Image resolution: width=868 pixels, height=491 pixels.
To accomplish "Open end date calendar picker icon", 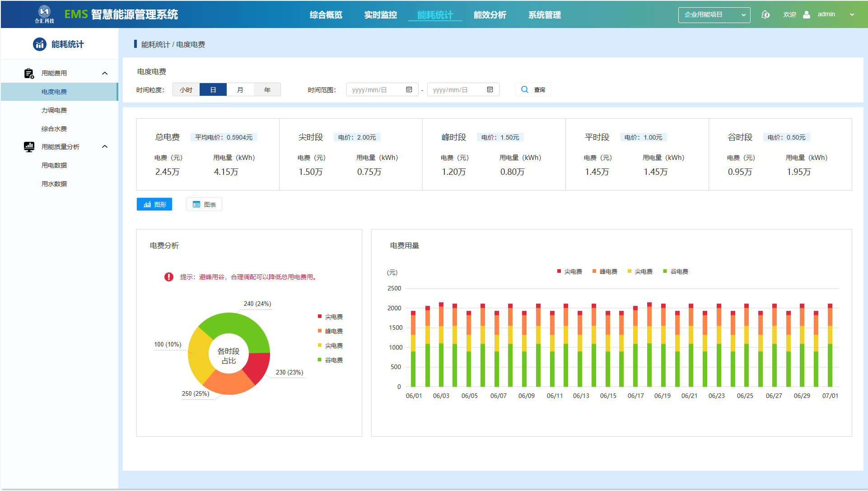I will point(490,89).
